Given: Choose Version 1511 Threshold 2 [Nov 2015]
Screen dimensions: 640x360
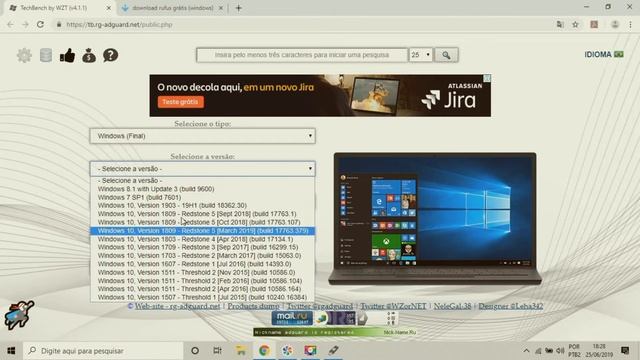Looking at the screenshot, I should click(202, 272).
